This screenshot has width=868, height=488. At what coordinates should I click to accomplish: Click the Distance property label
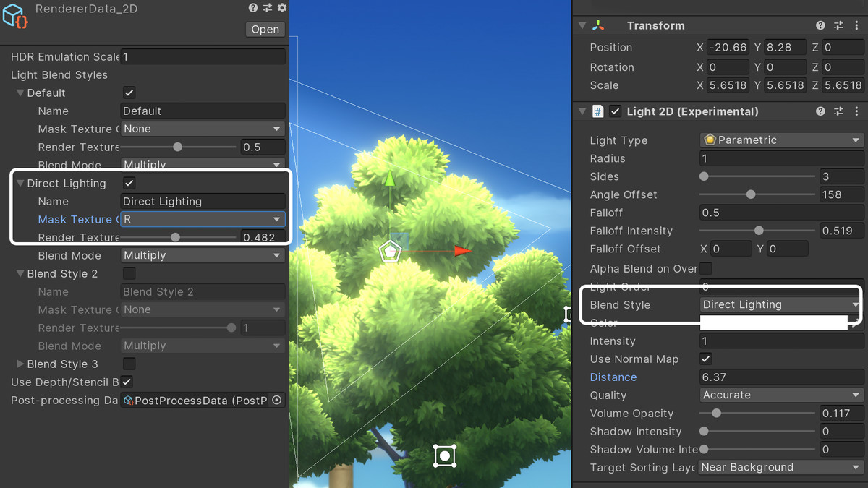pyautogui.click(x=613, y=377)
